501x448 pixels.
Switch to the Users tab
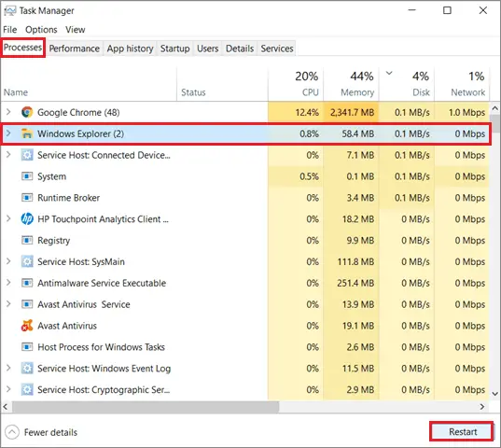(x=208, y=49)
